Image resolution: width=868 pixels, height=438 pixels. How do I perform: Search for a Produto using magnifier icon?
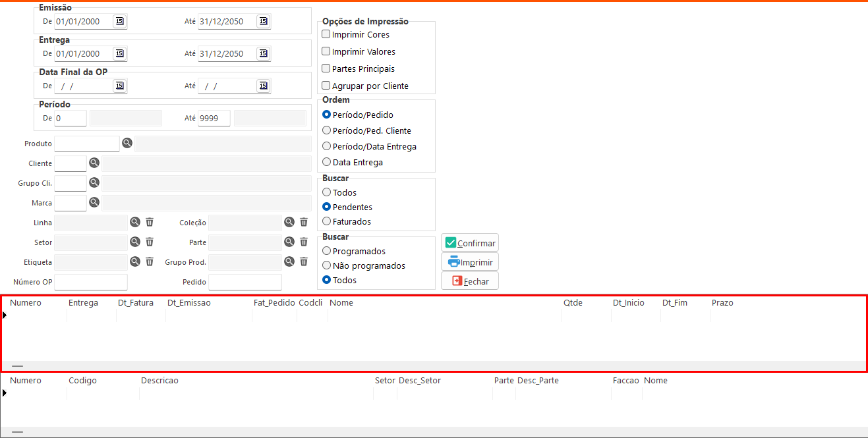click(127, 143)
